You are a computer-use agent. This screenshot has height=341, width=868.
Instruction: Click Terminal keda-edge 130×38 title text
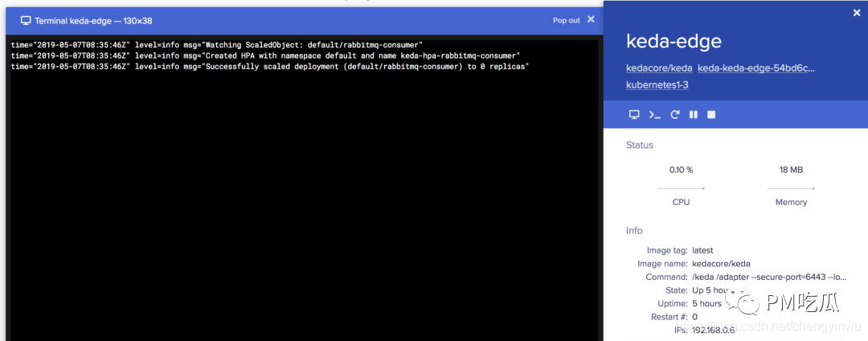[93, 20]
